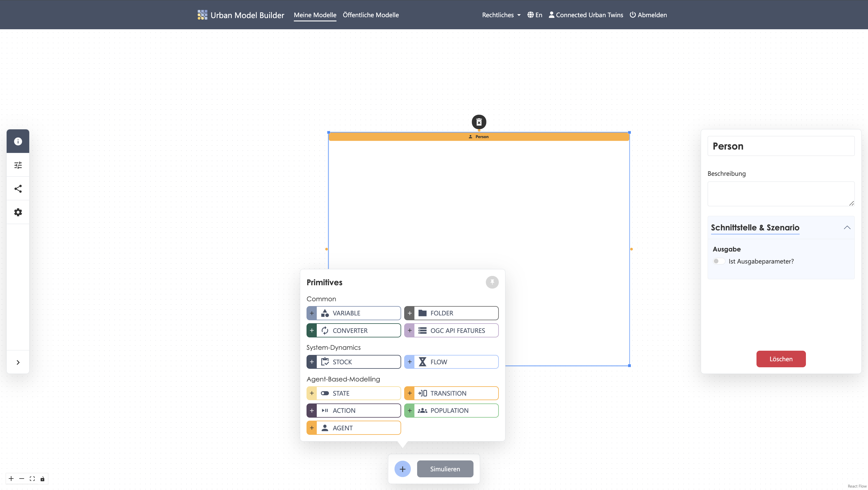This screenshot has width=868, height=490.
Task: Click the plus on the Action row
Action: click(312, 410)
